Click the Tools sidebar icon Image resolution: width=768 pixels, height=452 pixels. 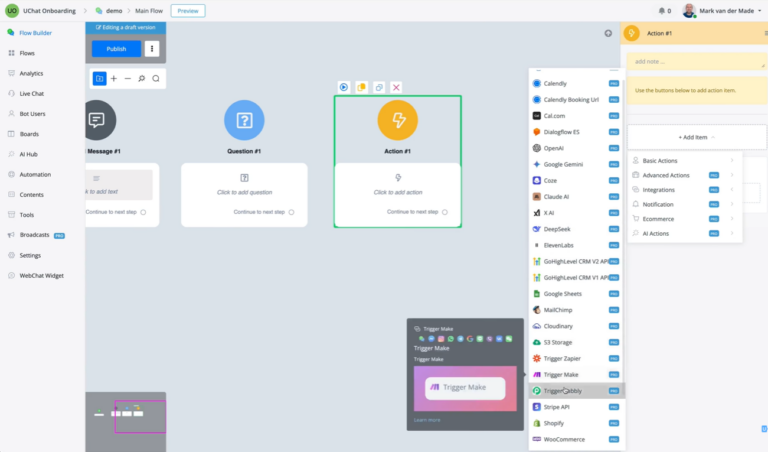tap(11, 214)
